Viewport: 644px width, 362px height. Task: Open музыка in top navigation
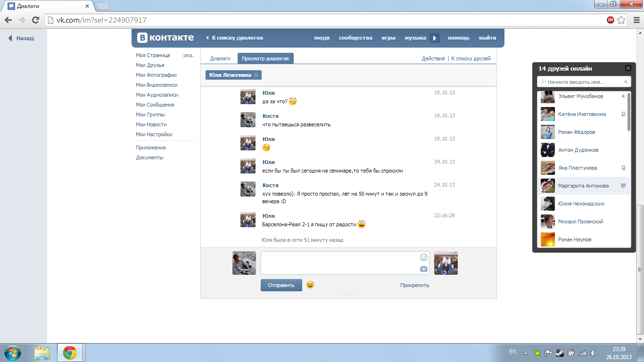[x=415, y=38]
